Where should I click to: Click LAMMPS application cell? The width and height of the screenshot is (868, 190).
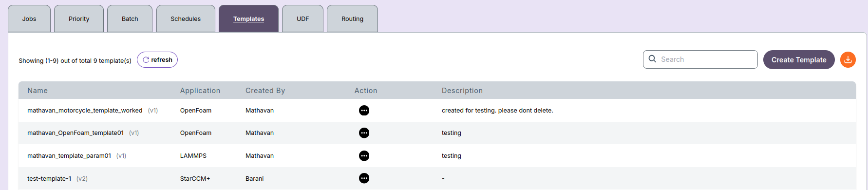click(193, 156)
